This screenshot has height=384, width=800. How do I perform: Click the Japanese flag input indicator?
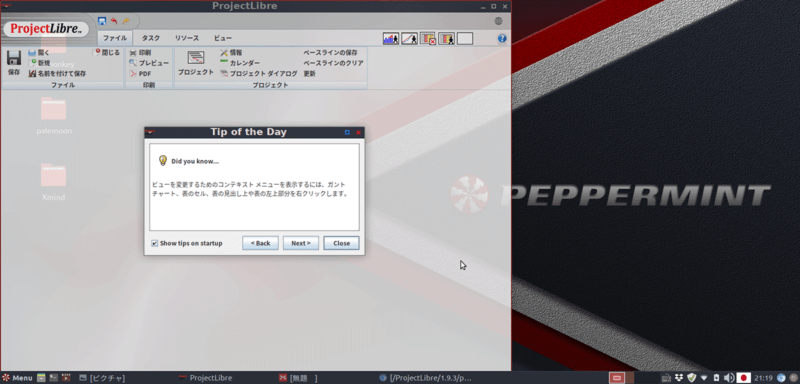[744, 378]
